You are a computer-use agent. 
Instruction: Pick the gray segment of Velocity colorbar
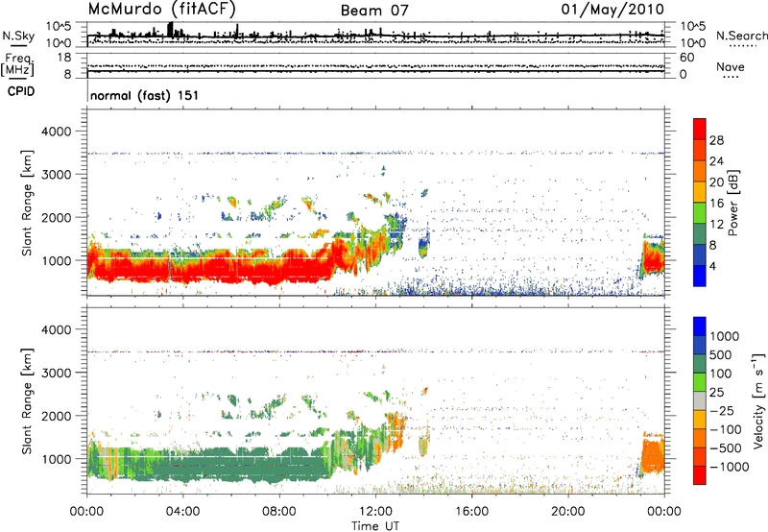(x=700, y=400)
